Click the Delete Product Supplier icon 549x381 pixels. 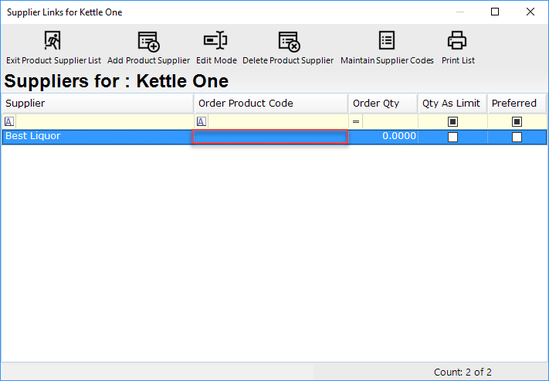pyautogui.click(x=289, y=41)
